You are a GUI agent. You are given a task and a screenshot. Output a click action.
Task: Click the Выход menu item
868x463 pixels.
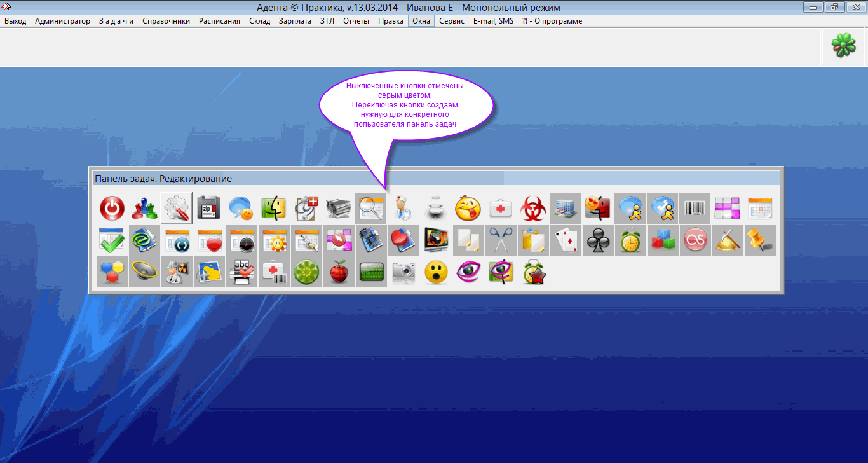[x=15, y=21]
